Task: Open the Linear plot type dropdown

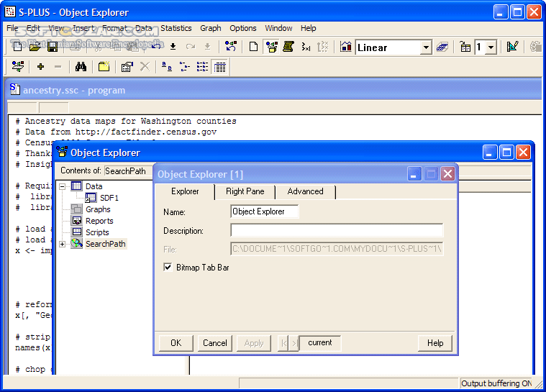Action: pos(426,47)
